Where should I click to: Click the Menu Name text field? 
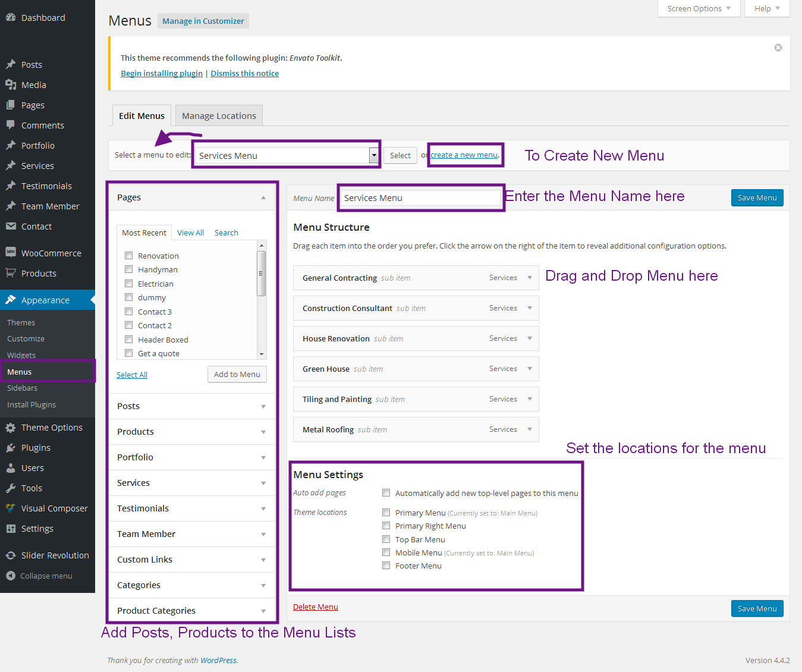point(420,198)
